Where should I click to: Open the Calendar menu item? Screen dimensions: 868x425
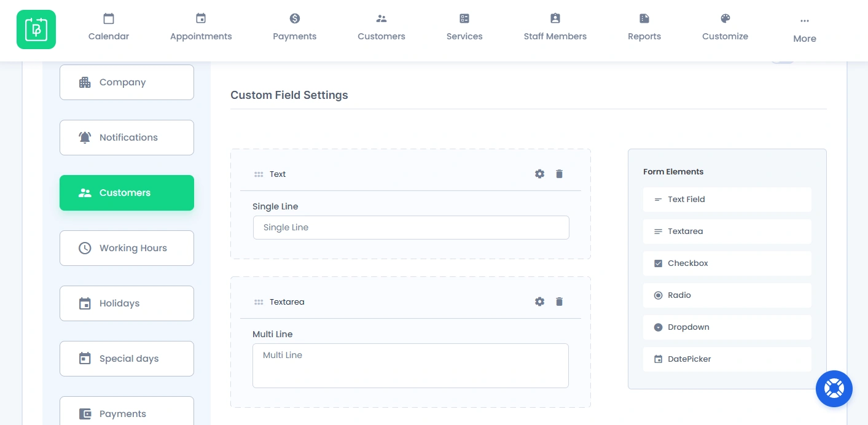point(109,28)
